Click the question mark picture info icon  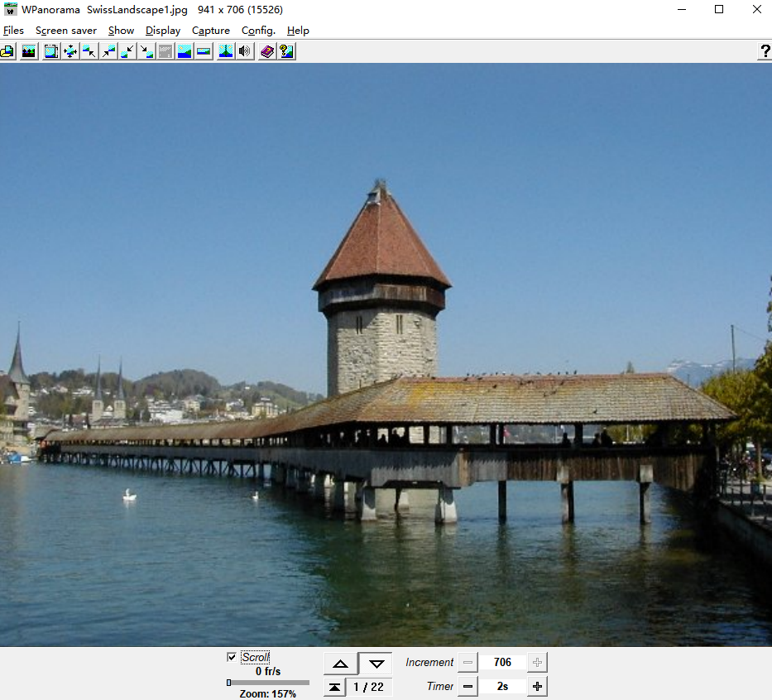[286, 51]
